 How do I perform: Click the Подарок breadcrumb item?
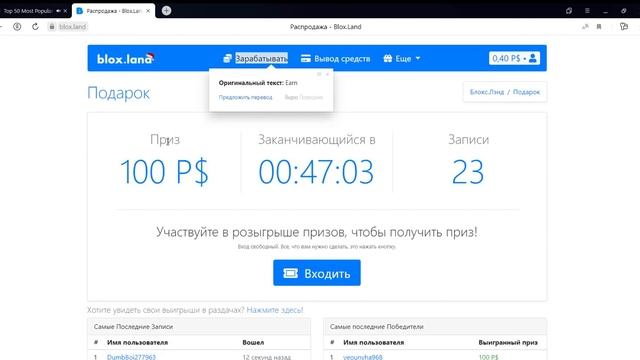pos(526,92)
